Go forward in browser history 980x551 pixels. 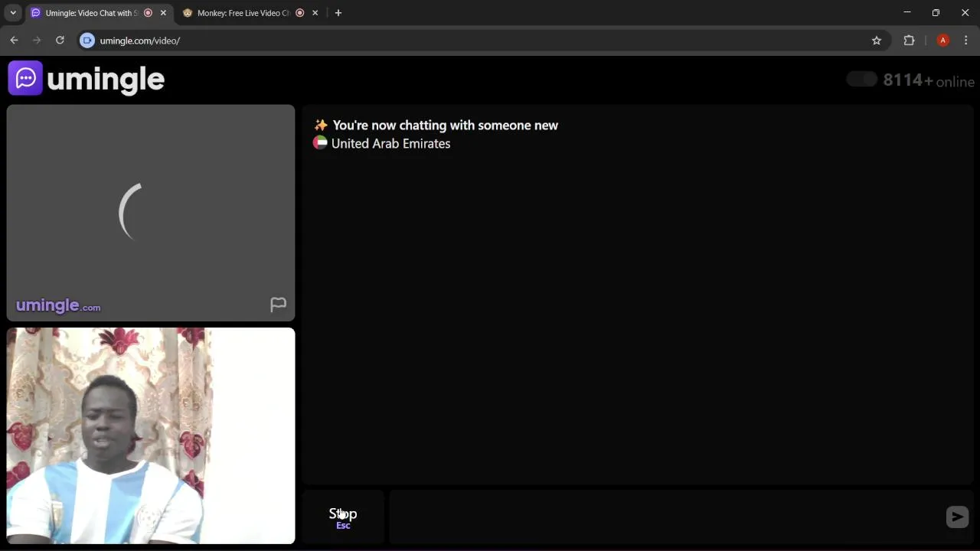click(37, 41)
